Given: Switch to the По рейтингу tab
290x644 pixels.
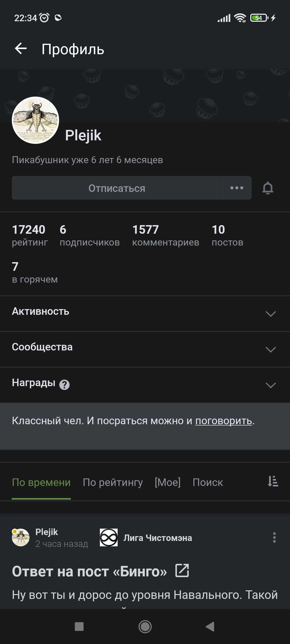Looking at the screenshot, I should (x=113, y=482).
